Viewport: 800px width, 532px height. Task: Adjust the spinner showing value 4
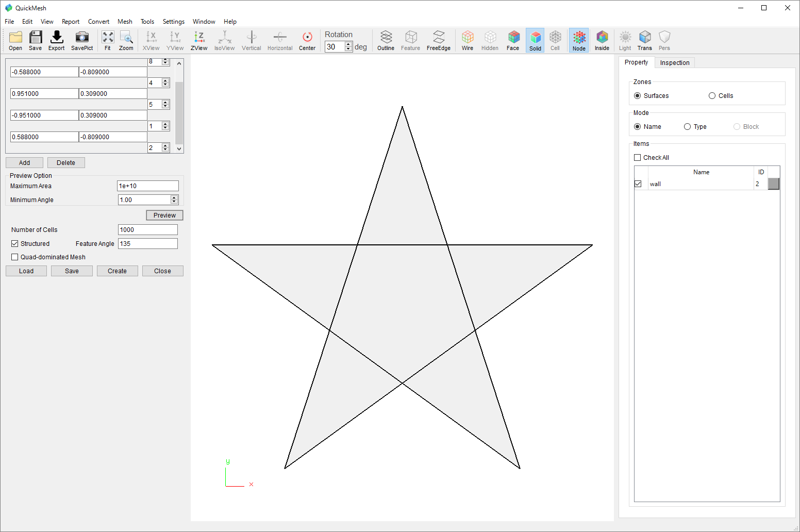tap(165, 83)
